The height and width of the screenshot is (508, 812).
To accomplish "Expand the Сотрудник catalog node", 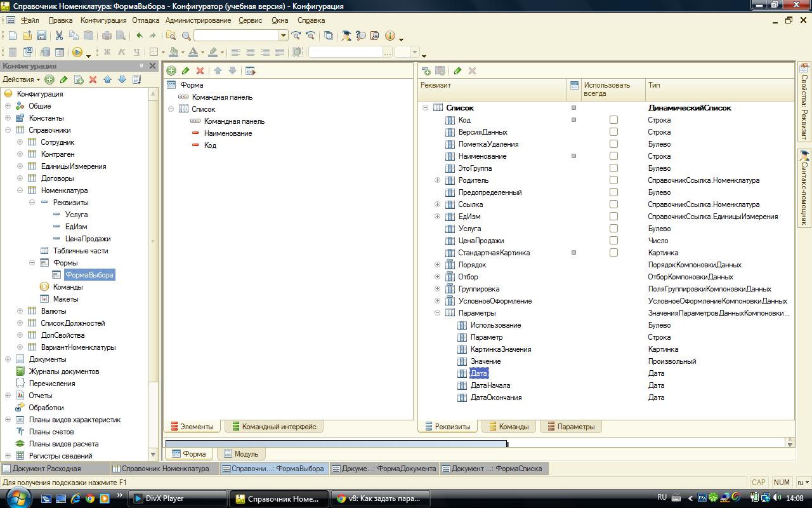I will tap(20, 142).
